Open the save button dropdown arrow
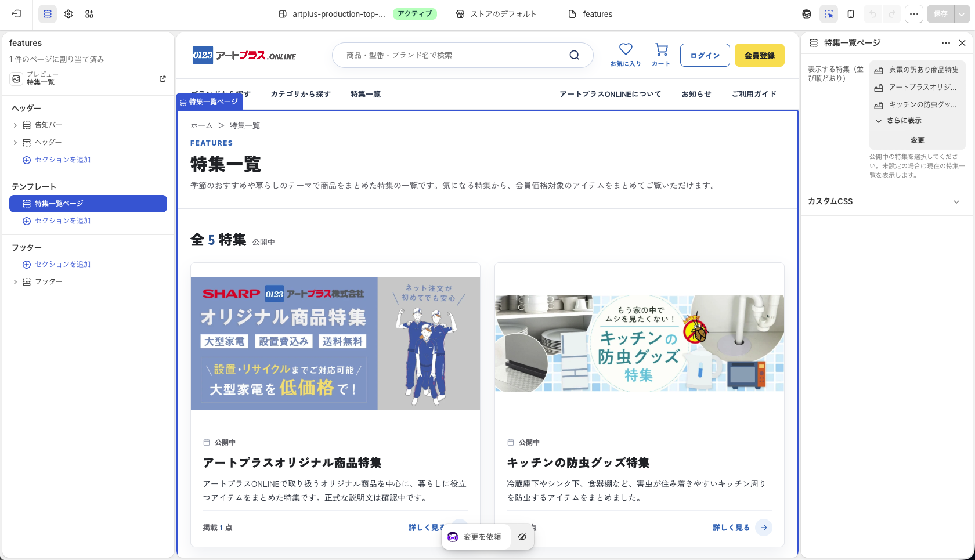 [963, 14]
